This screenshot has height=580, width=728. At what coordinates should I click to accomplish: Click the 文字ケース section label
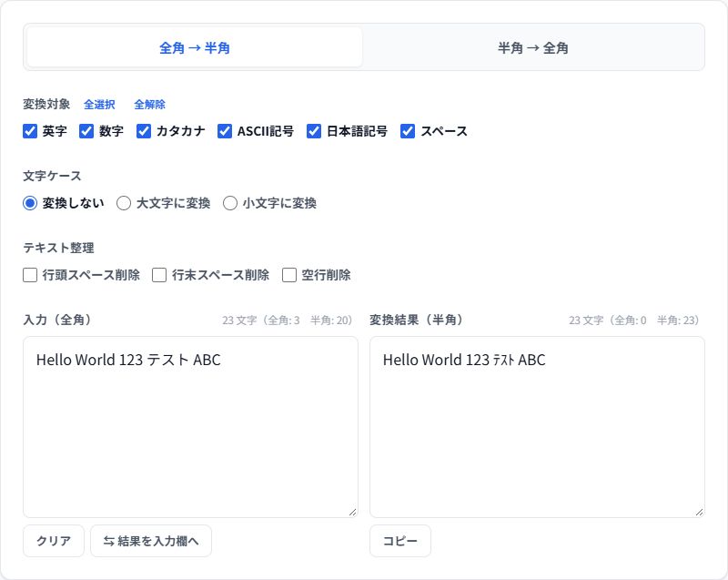[52, 176]
